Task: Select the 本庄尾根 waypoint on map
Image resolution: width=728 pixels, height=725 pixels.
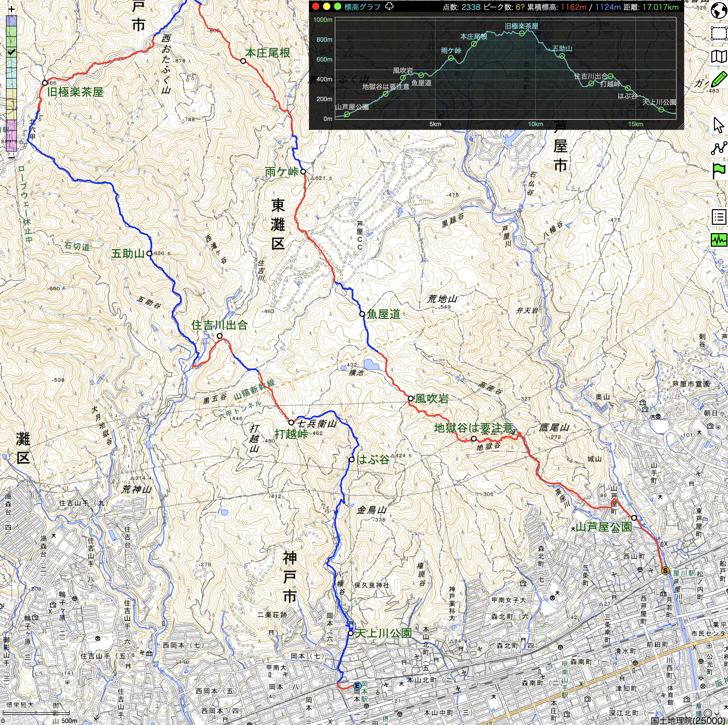Action: (x=243, y=61)
